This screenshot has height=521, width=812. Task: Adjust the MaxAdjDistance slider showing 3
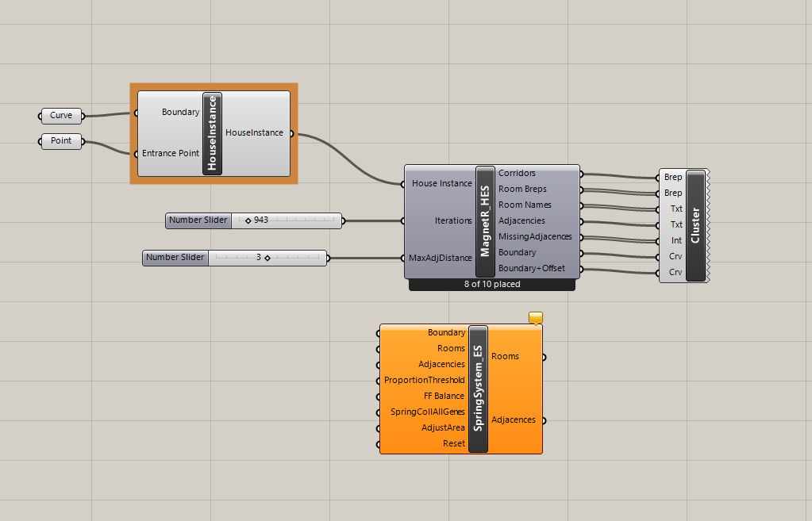[x=267, y=258]
